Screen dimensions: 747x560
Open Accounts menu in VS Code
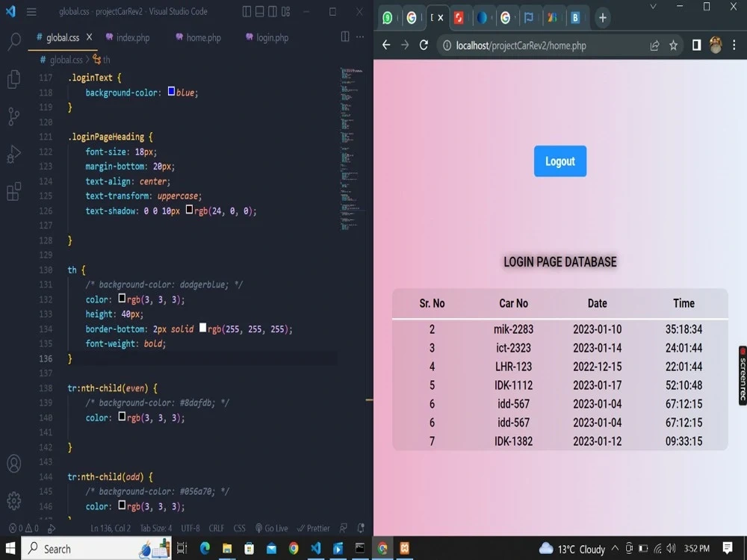point(14,463)
